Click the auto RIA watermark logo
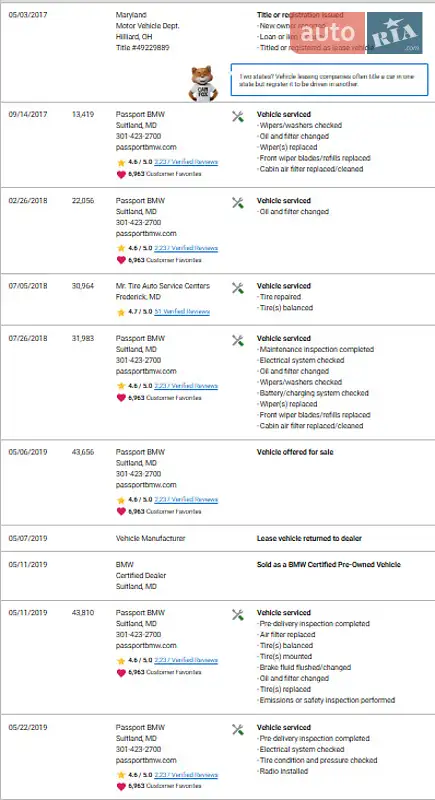This screenshot has height=800, width=435. tap(356, 33)
